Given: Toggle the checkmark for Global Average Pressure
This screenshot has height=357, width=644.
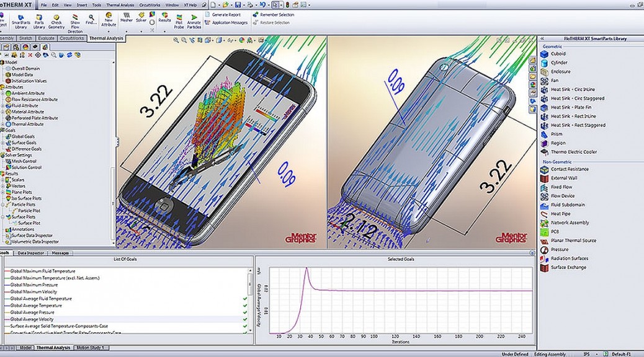Looking at the screenshot, I should click(x=244, y=311).
